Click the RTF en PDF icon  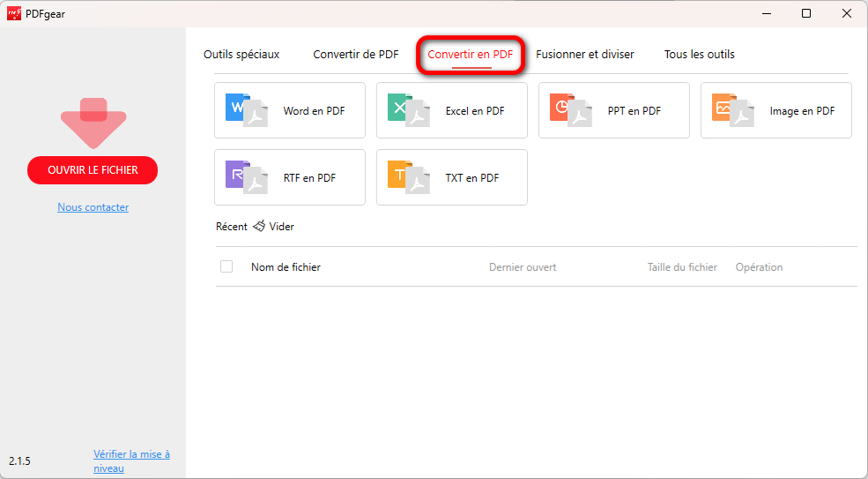247,177
